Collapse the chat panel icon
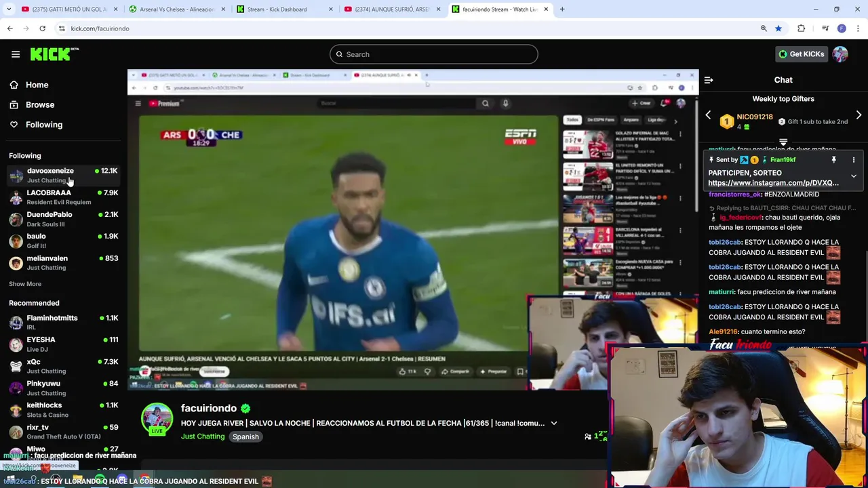Image resolution: width=868 pixels, height=488 pixels. click(x=709, y=80)
